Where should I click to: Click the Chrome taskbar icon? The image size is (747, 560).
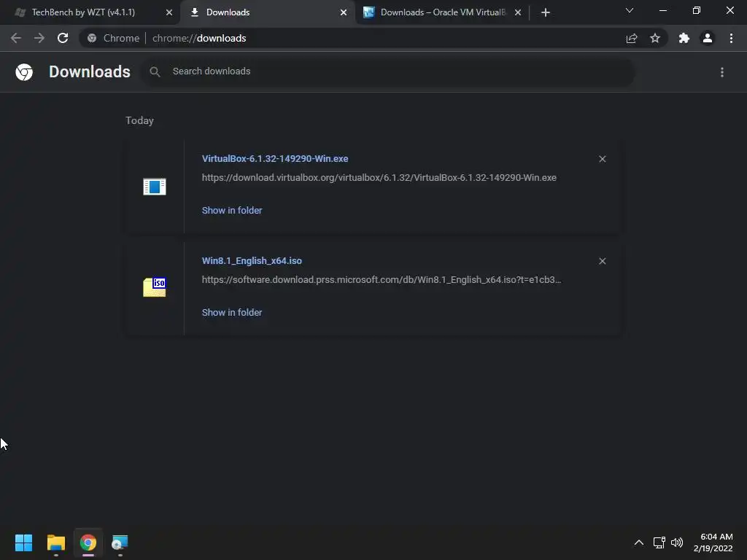(88, 542)
